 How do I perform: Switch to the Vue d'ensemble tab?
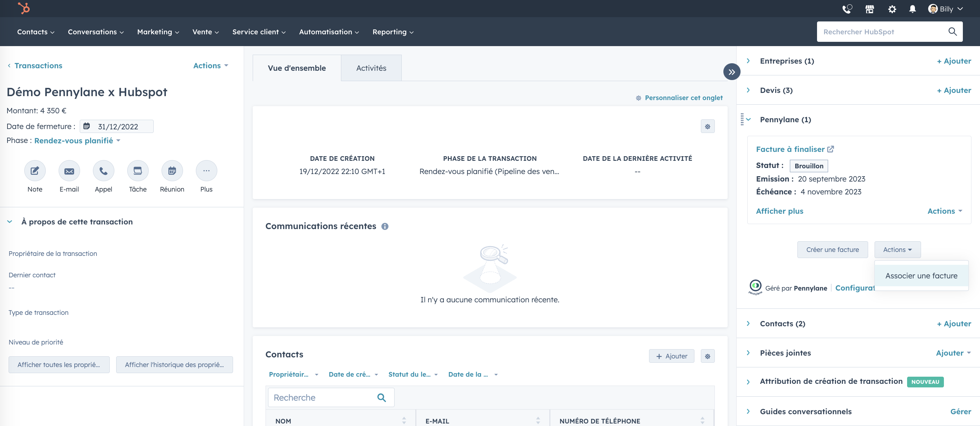(x=297, y=68)
